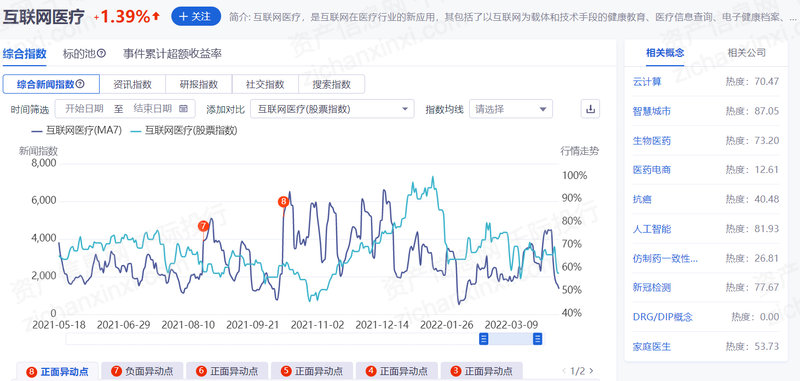Screen dimensions: 800x381
Task: Switch to 综合指数 tab
Action: click(x=25, y=54)
